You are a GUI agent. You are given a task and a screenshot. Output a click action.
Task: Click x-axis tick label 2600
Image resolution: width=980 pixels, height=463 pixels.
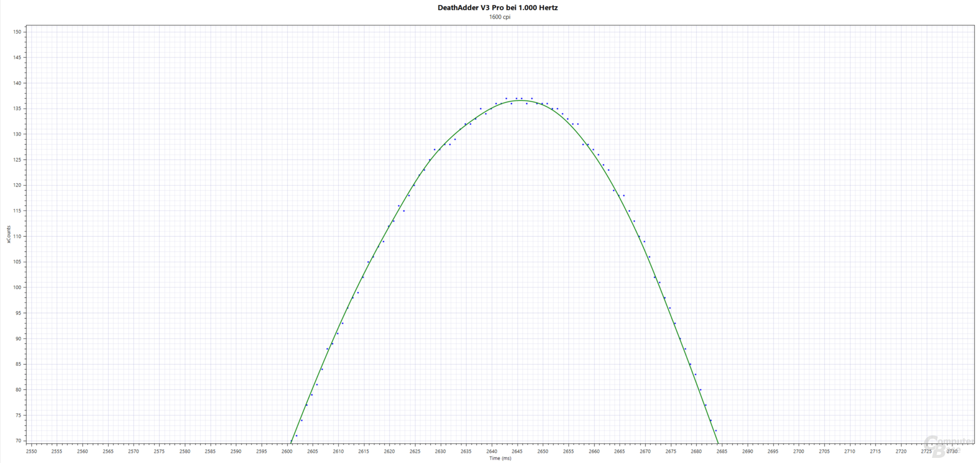tap(287, 451)
